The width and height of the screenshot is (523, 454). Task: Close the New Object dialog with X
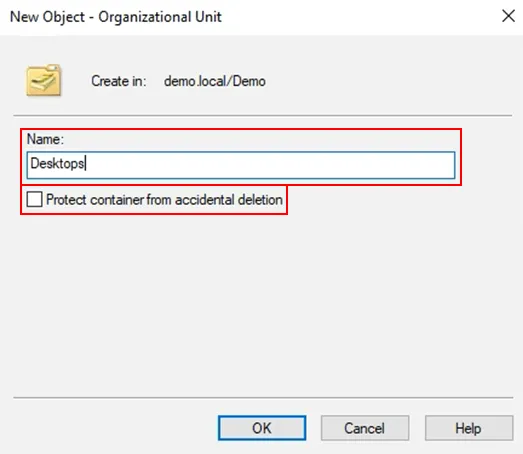point(508,16)
